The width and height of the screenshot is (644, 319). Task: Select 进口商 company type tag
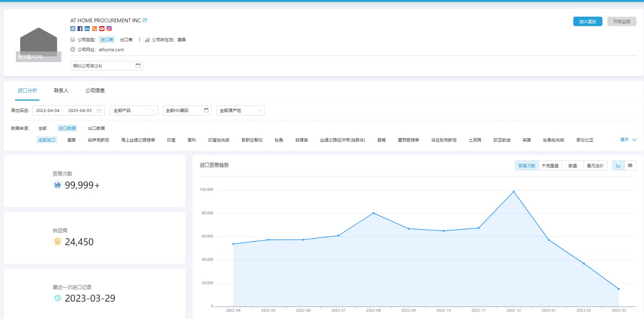point(107,40)
